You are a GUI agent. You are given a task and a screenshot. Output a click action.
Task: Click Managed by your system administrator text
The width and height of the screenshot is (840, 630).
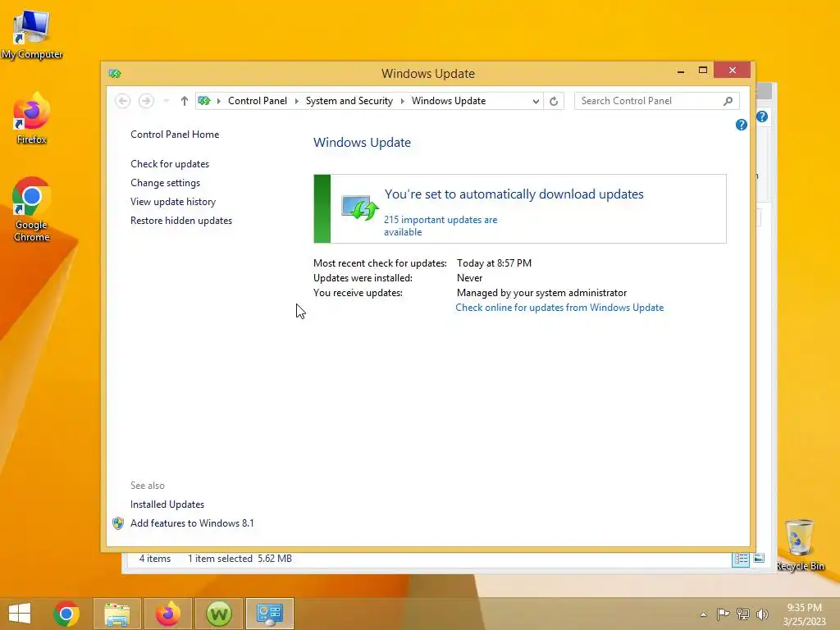[x=541, y=293]
